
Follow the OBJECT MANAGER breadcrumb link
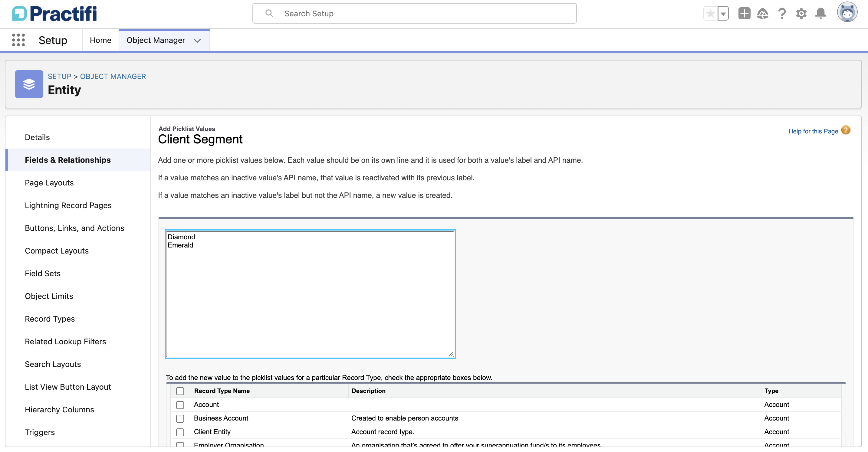click(x=113, y=77)
